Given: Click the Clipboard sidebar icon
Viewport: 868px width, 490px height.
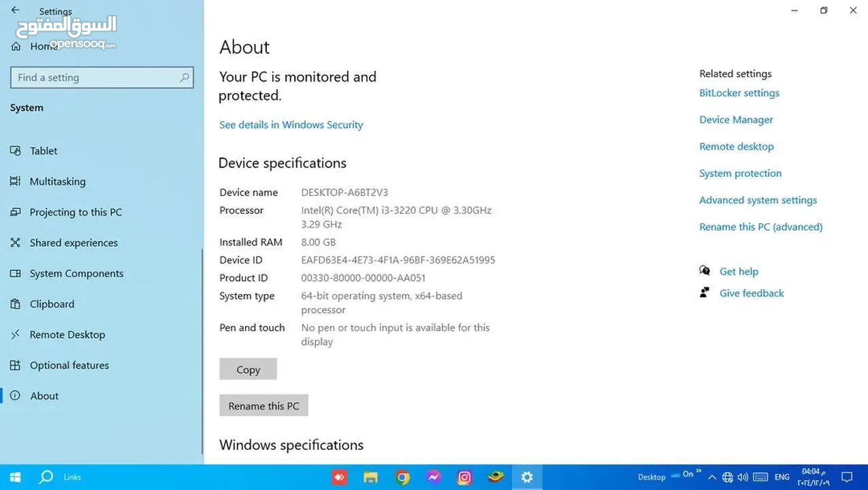Looking at the screenshot, I should (x=16, y=304).
